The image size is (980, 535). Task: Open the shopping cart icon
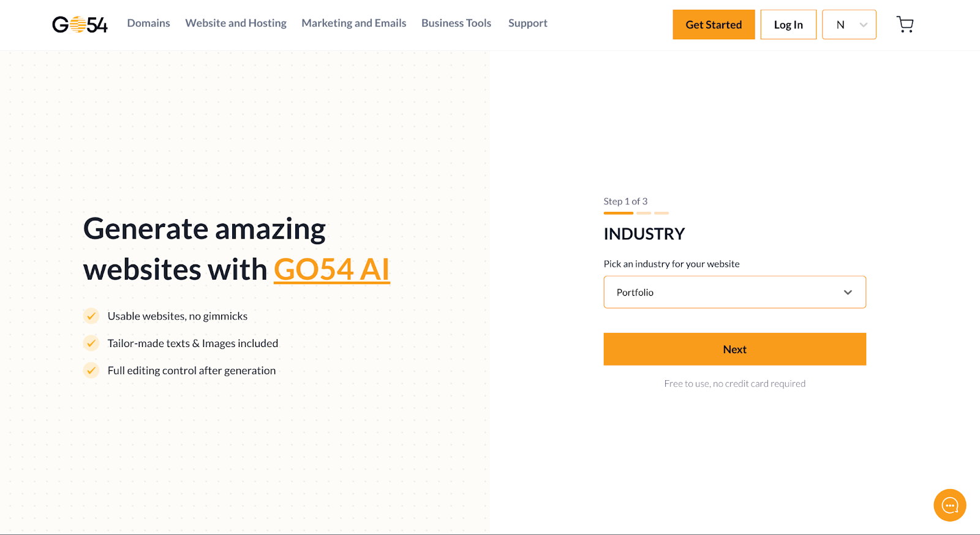pyautogui.click(x=905, y=24)
